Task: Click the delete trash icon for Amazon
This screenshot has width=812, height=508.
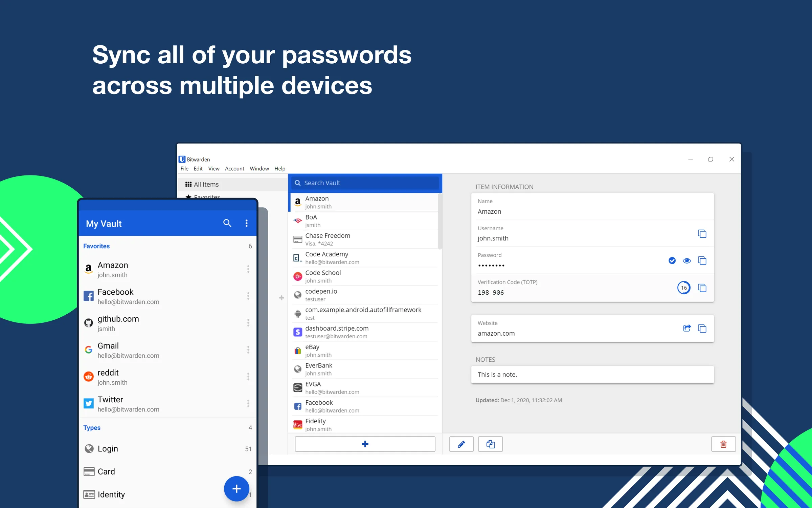Action: tap(724, 444)
